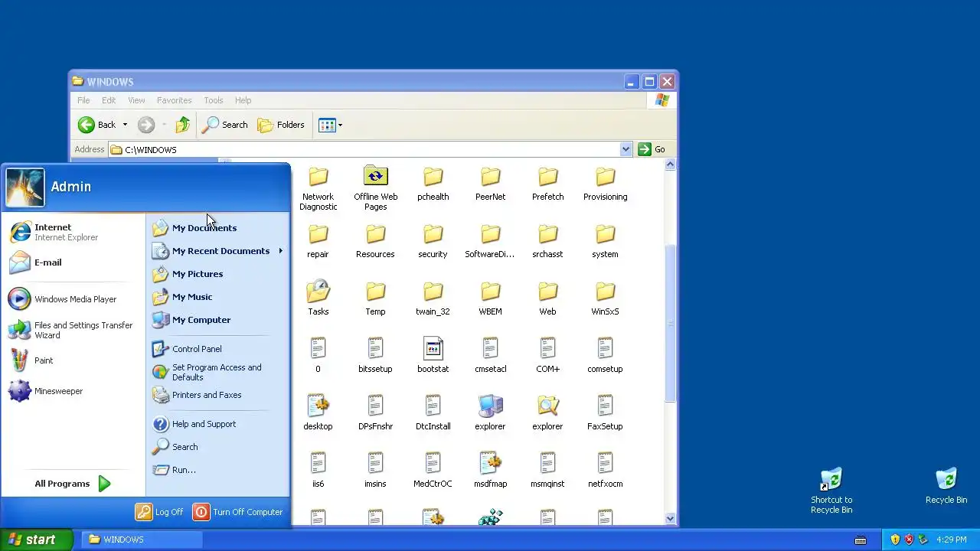Open E-mail from the Start menu
This screenshot has width=980, height=551.
click(73, 262)
